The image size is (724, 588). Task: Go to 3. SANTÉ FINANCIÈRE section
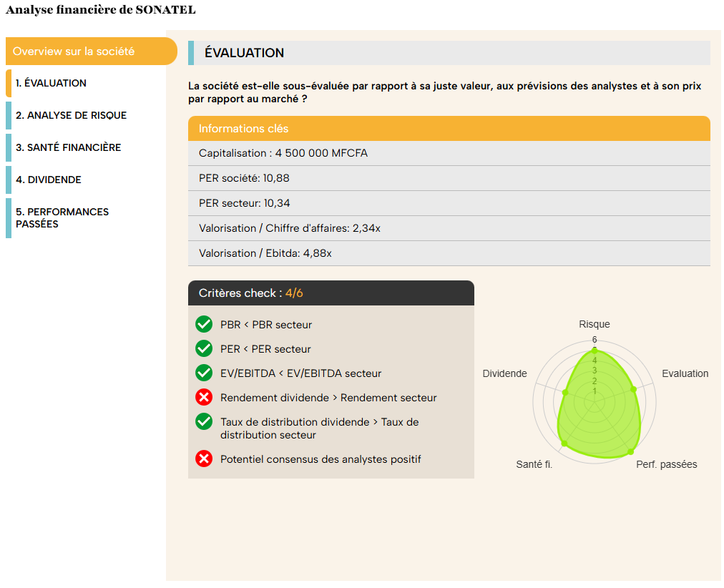click(x=69, y=147)
